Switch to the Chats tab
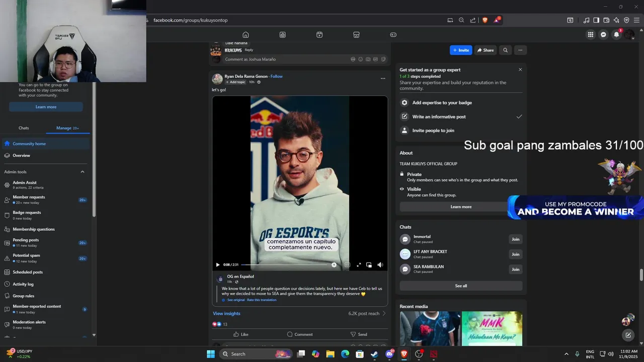Screen dimensions: 644x362 [x=24, y=128]
